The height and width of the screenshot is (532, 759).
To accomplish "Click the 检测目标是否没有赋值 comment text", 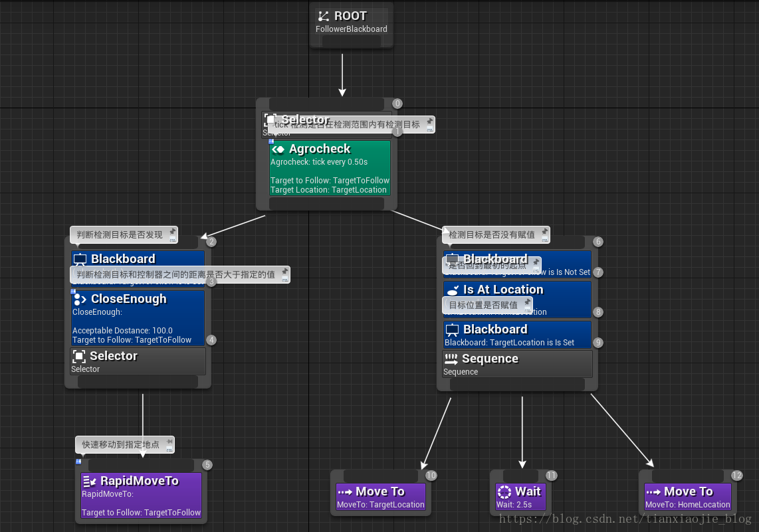I will 492,235.
